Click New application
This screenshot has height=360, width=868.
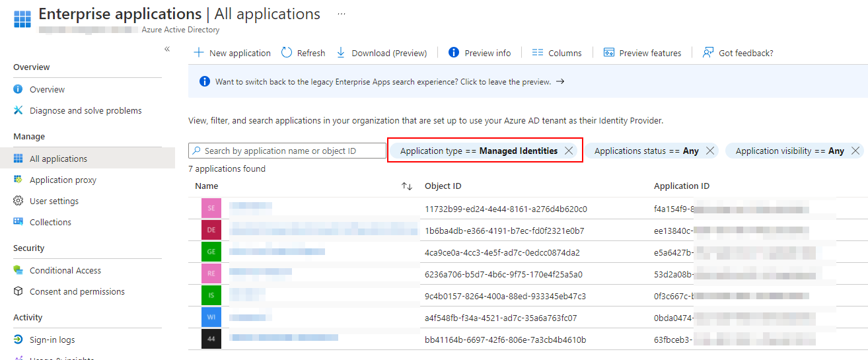232,53
